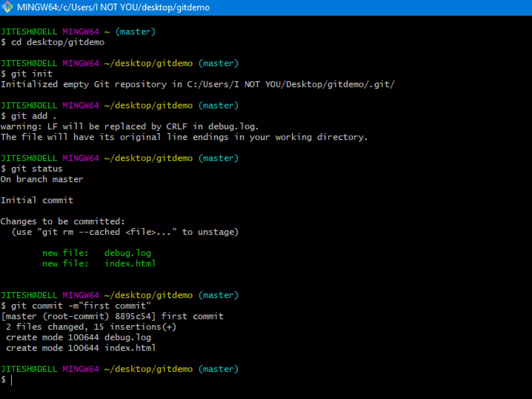Click the 'cd desktop/gitdemo' command line

pyautogui.click(x=58, y=42)
